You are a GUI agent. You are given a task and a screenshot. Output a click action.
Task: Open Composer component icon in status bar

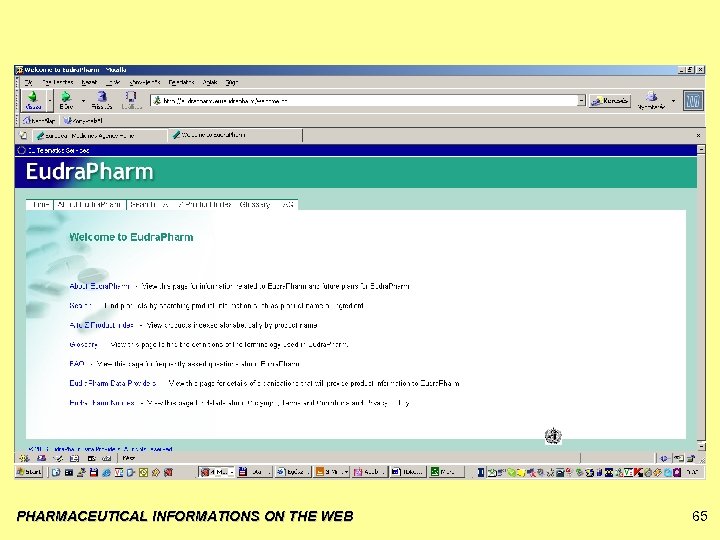pyautogui.click(x=58, y=458)
